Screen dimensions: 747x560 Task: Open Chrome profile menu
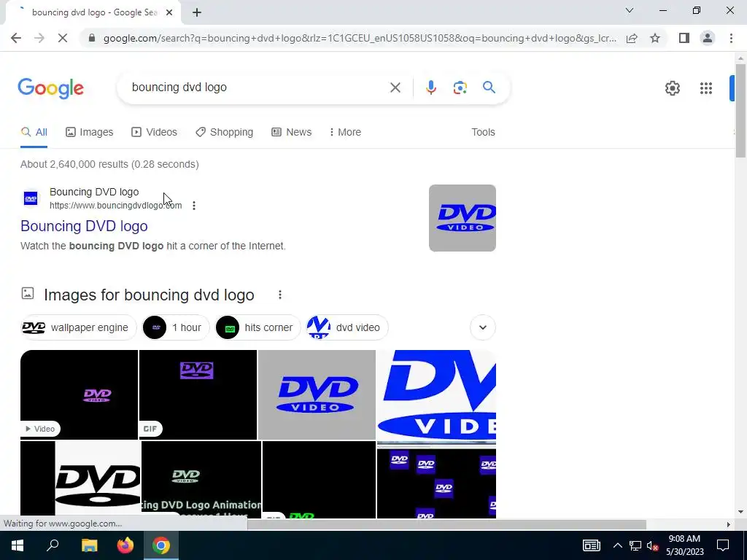pos(708,38)
